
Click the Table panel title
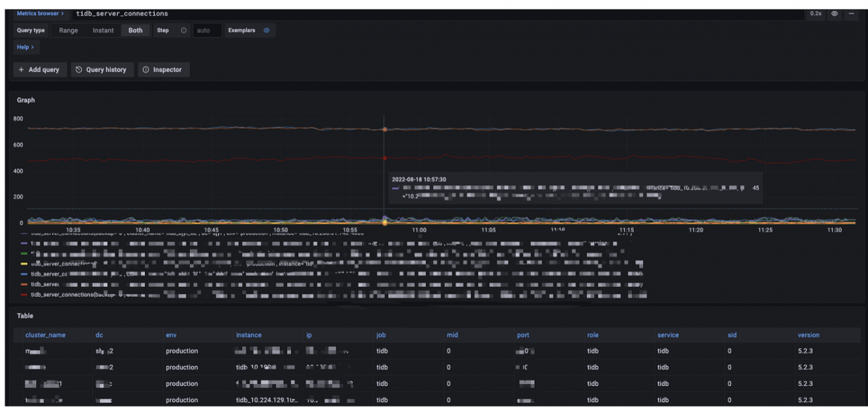coord(25,316)
